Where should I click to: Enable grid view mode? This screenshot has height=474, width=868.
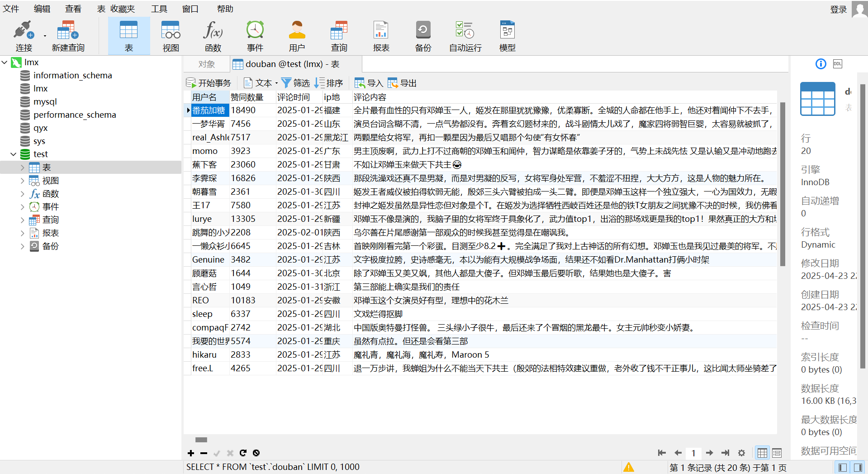pyautogui.click(x=763, y=452)
